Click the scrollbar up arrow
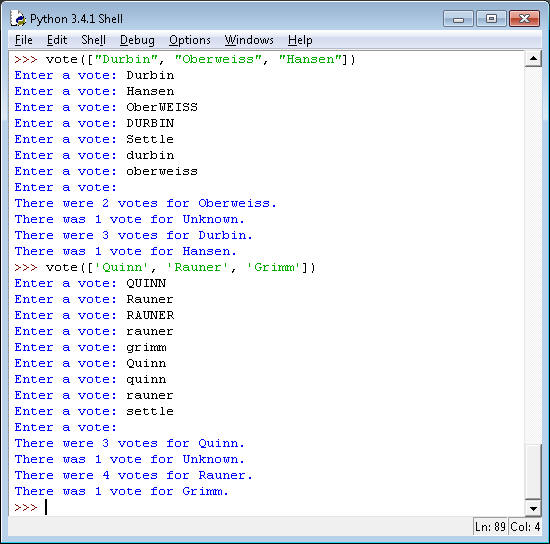The width and height of the screenshot is (550, 544). click(x=533, y=59)
